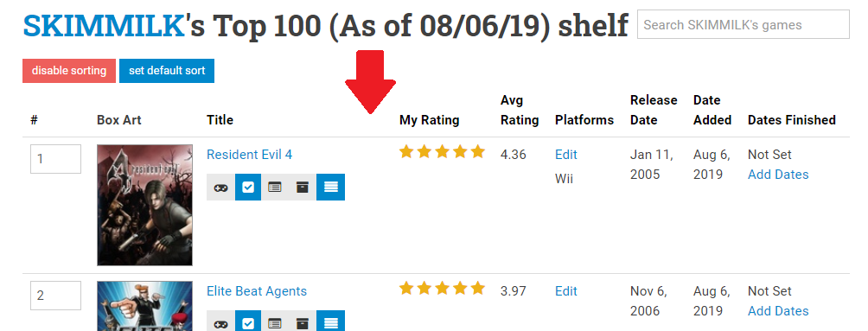Image resolution: width=868 pixels, height=331 pixels.
Task: Toggle the blue shelf icon under Resident Evil 4
Action: point(330,187)
